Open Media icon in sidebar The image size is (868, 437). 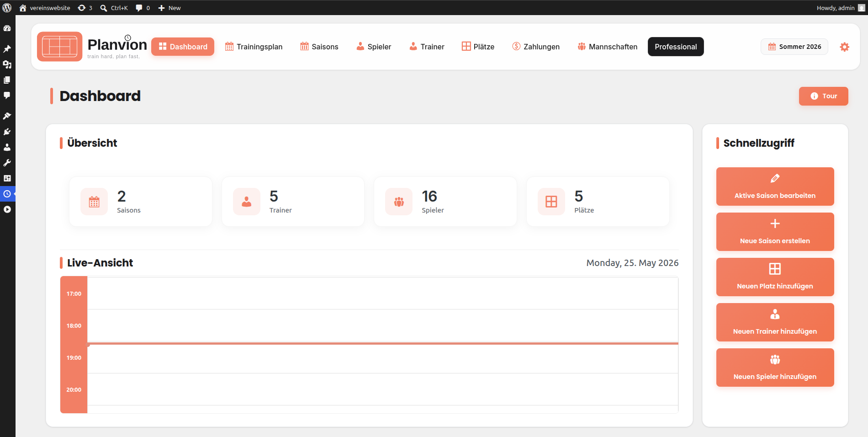(7, 64)
